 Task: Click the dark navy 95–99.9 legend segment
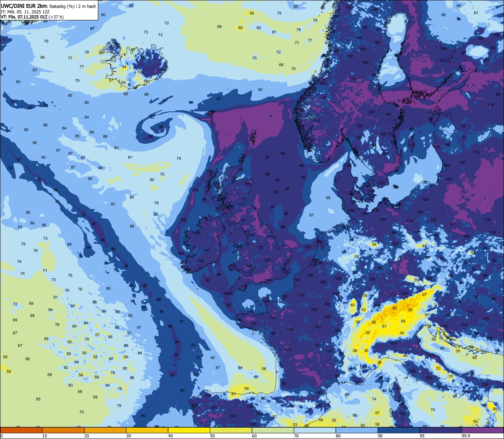coord(441,430)
